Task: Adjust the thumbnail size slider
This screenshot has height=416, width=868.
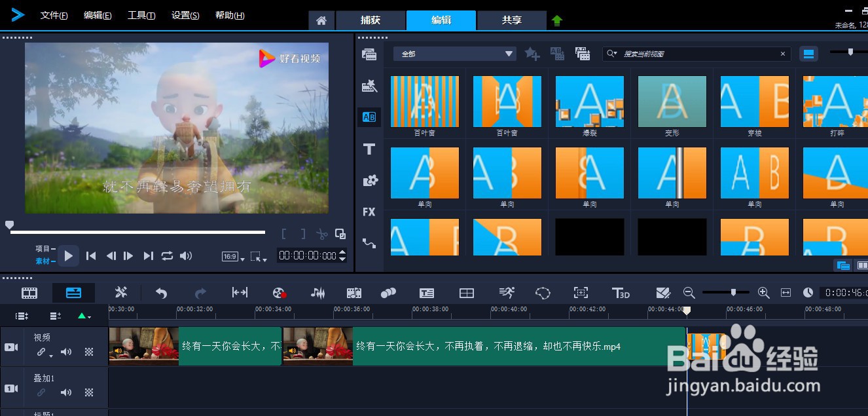Action: (850, 52)
